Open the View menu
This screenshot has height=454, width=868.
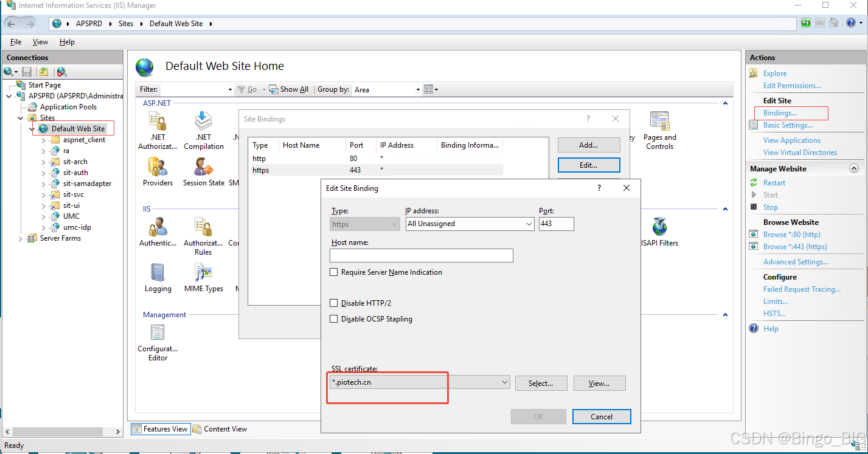pyautogui.click(x=40, y=42)
